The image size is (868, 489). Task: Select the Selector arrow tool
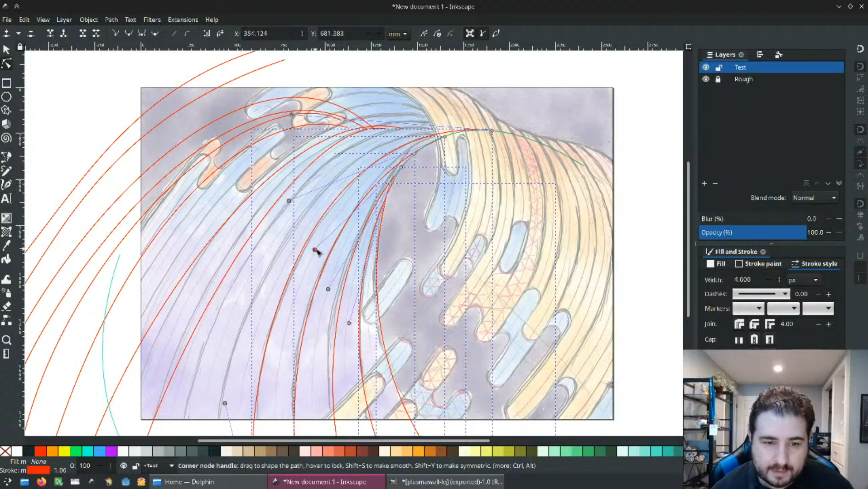[x=6, y=50]
